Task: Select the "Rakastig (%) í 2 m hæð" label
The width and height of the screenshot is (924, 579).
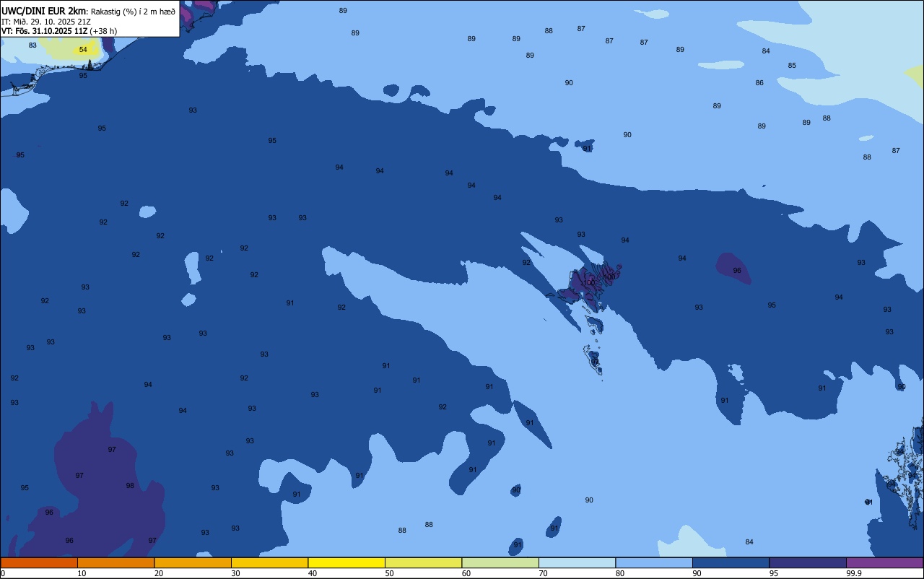Action: click(133, 12)
